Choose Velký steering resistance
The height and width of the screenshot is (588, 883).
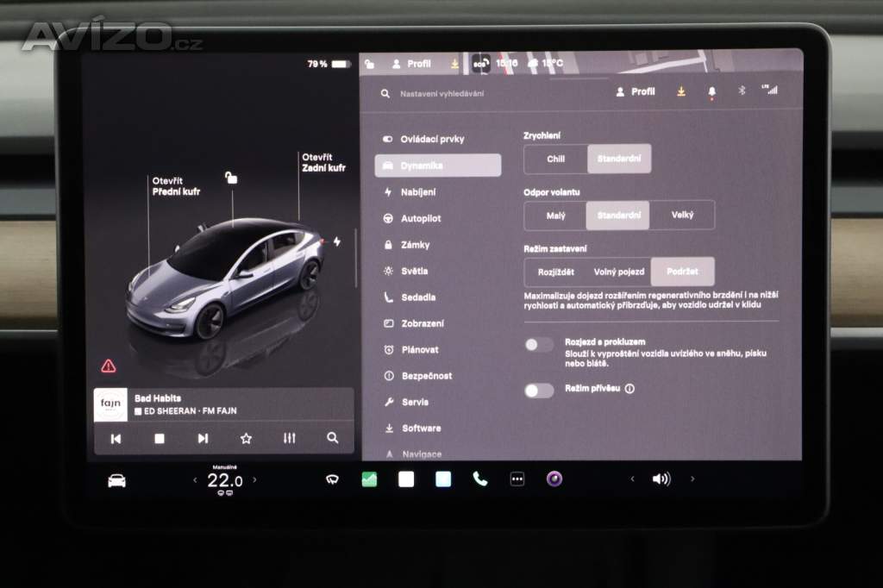pos(682,216)
